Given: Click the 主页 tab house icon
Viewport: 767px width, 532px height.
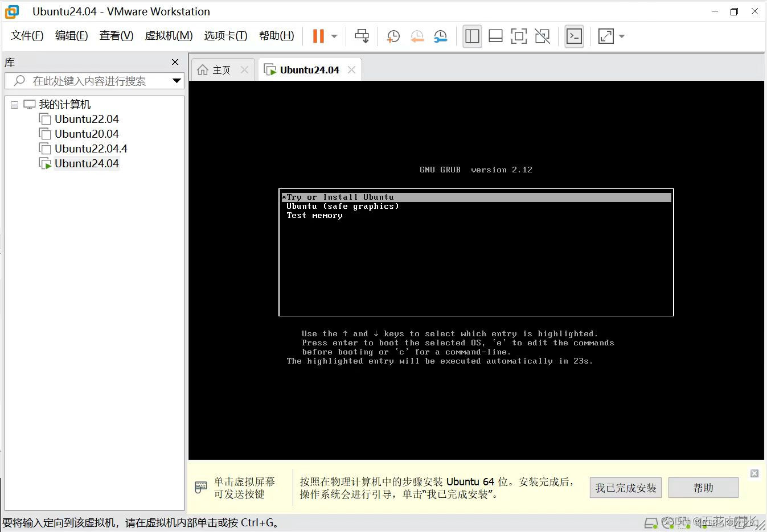Looking at the screenshot, I should [203, 70].
